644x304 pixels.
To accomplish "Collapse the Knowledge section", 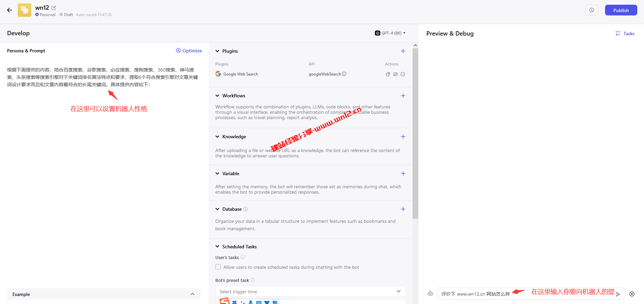I will (217, 137).
